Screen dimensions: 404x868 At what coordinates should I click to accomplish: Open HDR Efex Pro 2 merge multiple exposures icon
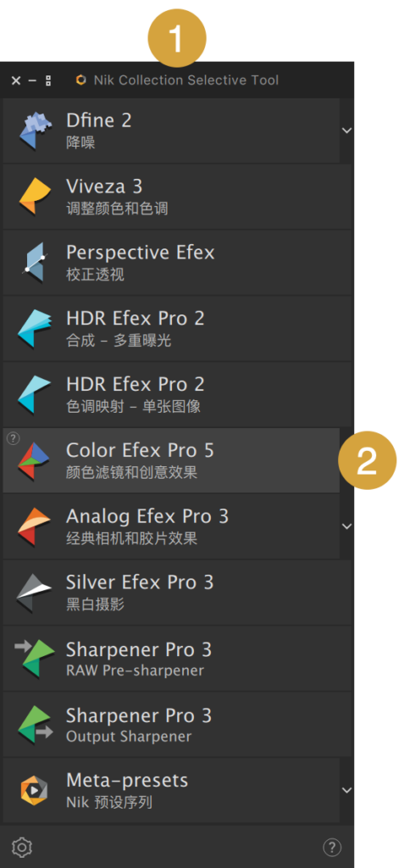coord(35,329)
